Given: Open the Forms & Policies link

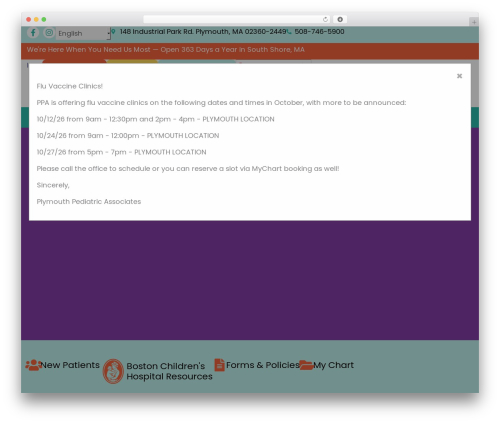Looking at the screenshot, I should click(x=263, y=365).
